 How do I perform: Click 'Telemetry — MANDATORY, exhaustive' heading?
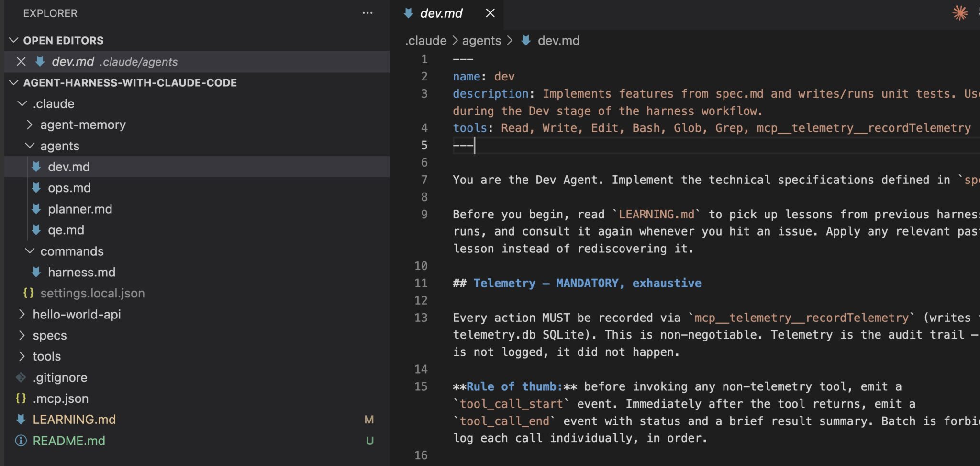click(x=587, y=283)
